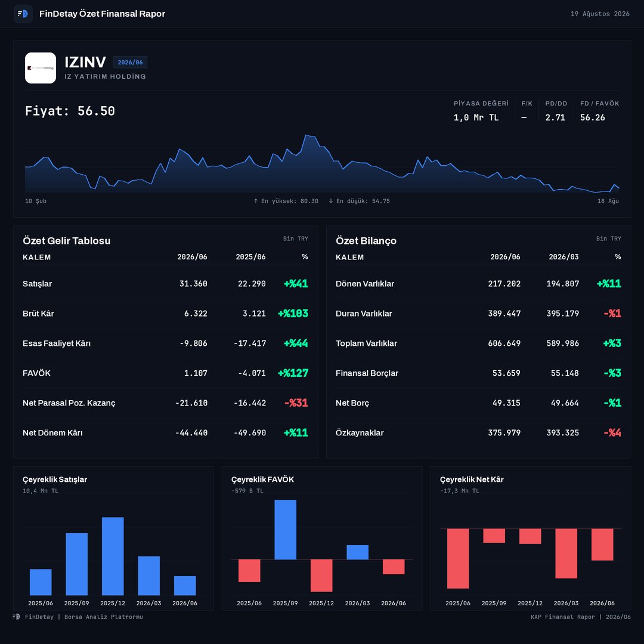Viewport: 644px width, 644px height.
Task: Click the Duran Varlıklar row label
Action: (x=364, y=314)
